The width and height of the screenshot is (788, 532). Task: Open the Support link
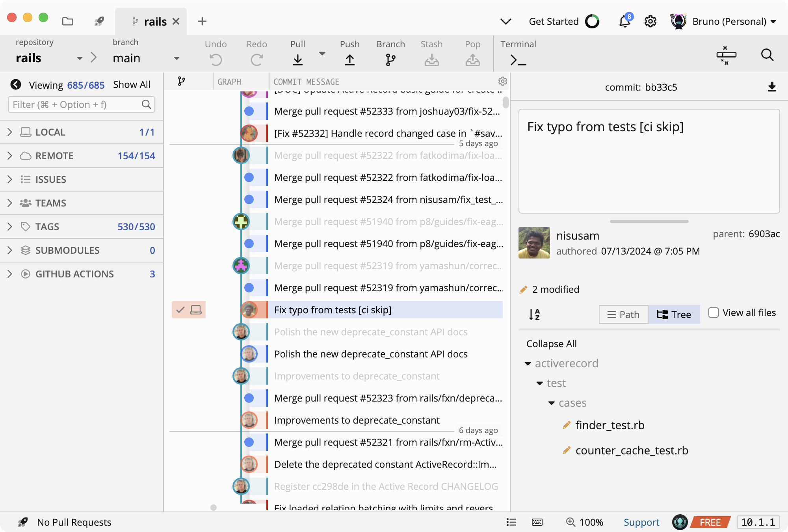[x=641, y=522]
